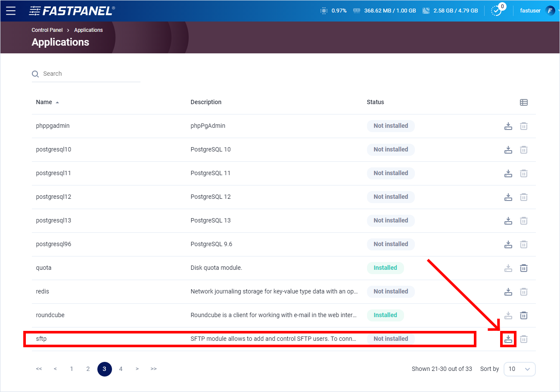Screen dimensions: 560x392
Task: Install redis using its install icon
Action: [508, 292]
